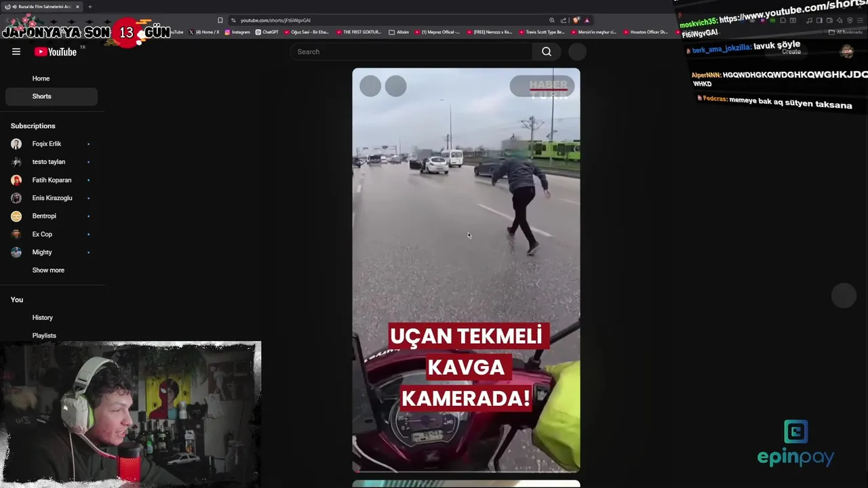This screenshot has width=868, height=488.
Task: Click the Ex Cop channel avatar
Action: point(16,234)
